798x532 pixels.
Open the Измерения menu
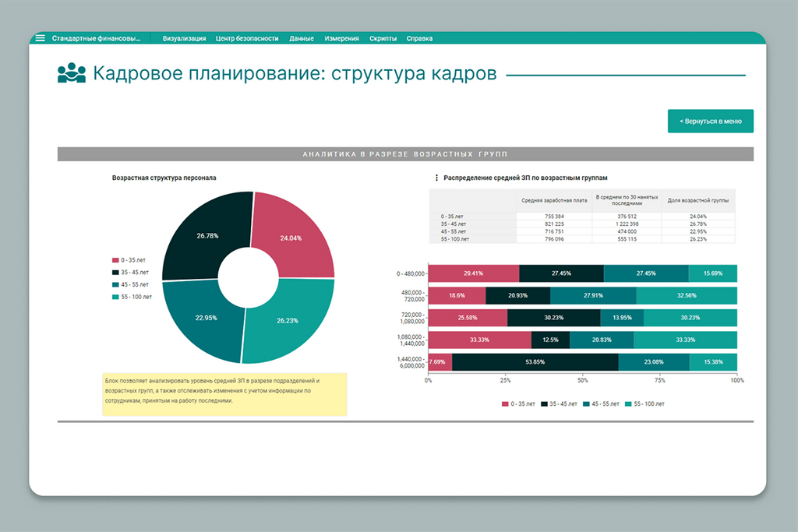point(342,38)
